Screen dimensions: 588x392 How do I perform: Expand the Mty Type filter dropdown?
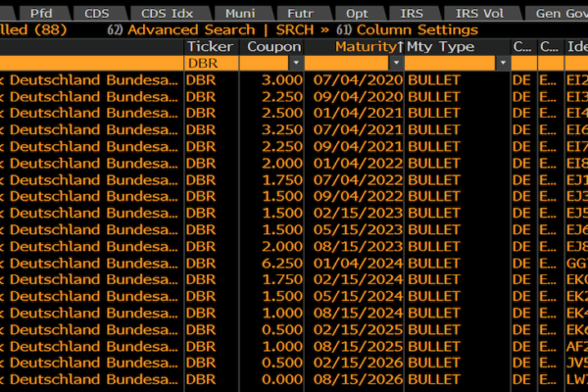[x=504, y=63]
